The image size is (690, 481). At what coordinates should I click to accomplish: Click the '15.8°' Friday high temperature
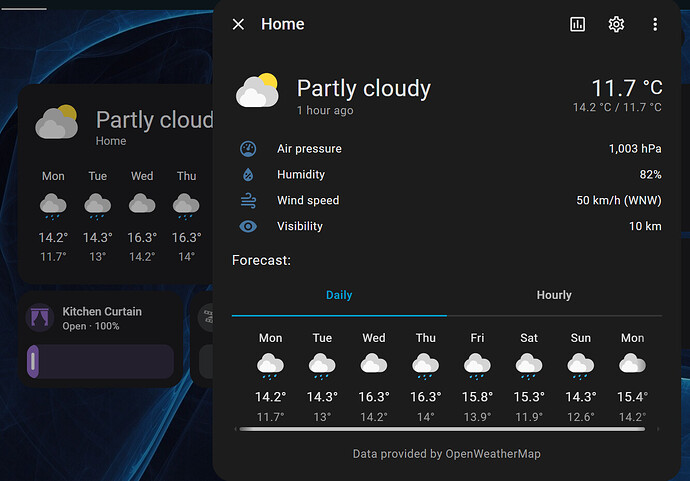[477, 397]
